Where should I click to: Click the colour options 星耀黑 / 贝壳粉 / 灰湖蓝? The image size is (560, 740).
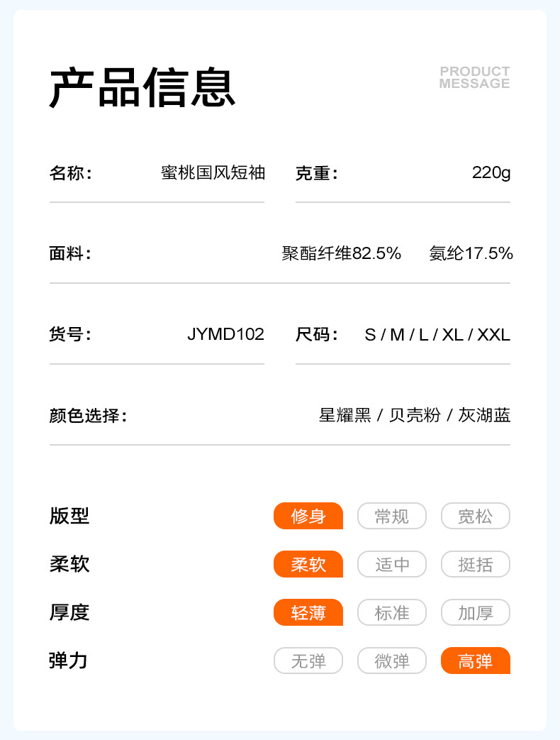pos(414,415)
